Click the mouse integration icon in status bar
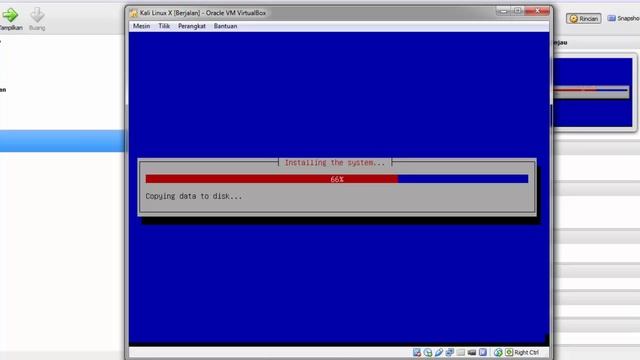 498,352
